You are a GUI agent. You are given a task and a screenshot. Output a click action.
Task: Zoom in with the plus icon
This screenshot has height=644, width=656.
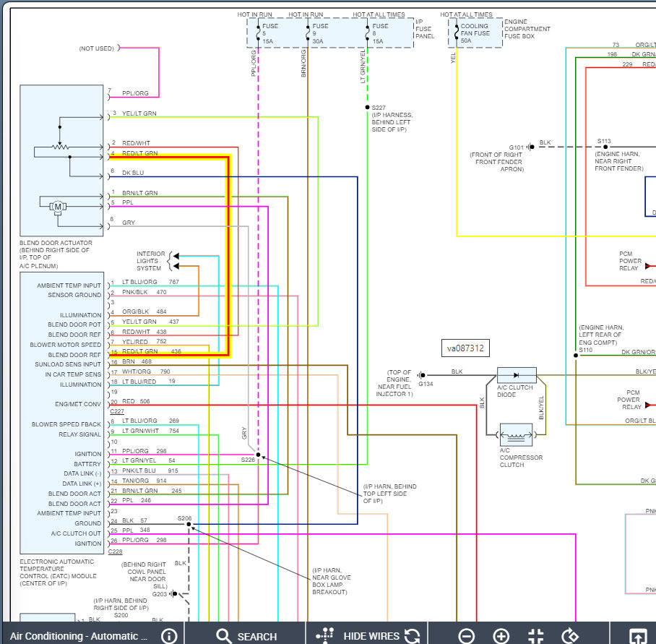click(x=501, y=636)
